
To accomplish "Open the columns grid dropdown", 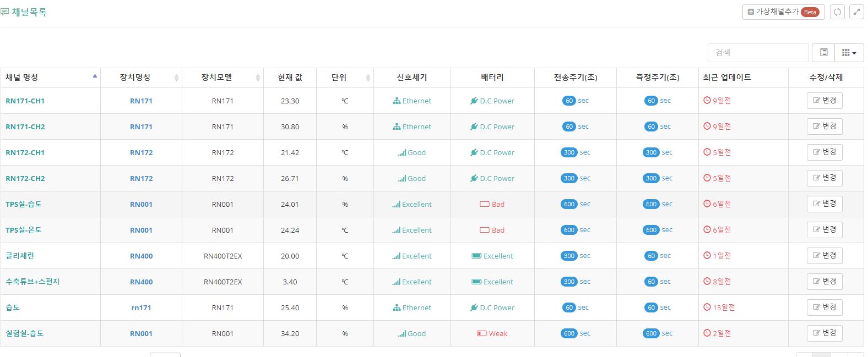I will [849, 52].
